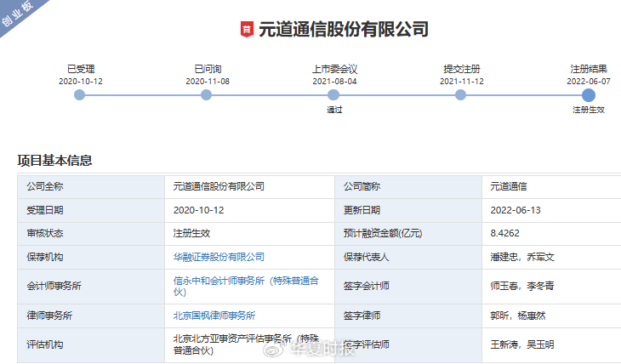Click the 注册生效 status below the timeline
621x364 pixels.
pos(589,110)
